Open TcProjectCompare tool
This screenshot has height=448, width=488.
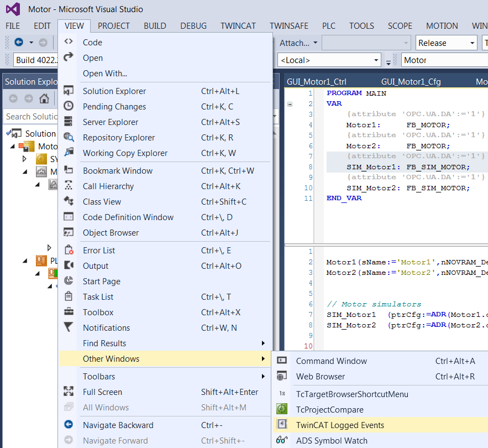pyautogui.click(x=329, y=410)
